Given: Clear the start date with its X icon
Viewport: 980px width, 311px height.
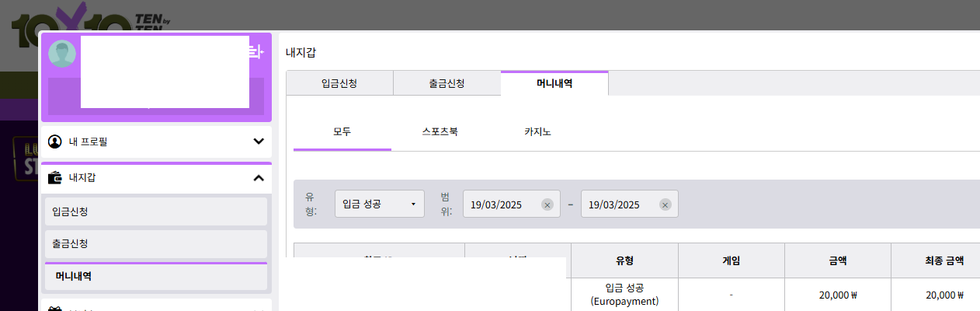Looking at the screenshot, I should click(x=547, y=204).
